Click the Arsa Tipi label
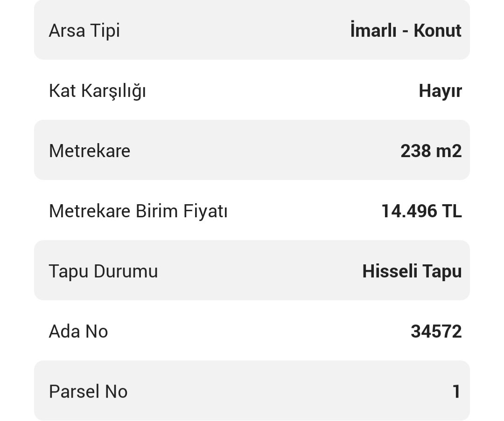This screenshot has width=504, height=421. (x=84, y=31)
